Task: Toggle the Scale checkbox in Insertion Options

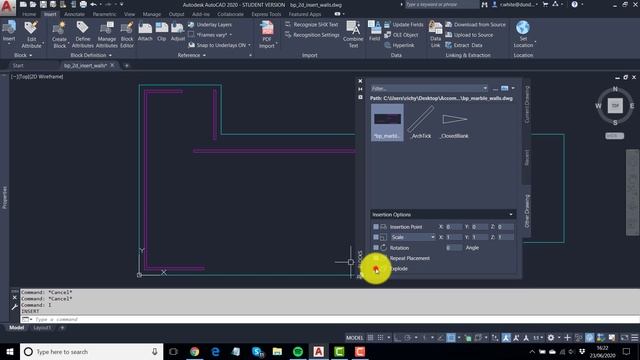Action: [x=376, y=237]
